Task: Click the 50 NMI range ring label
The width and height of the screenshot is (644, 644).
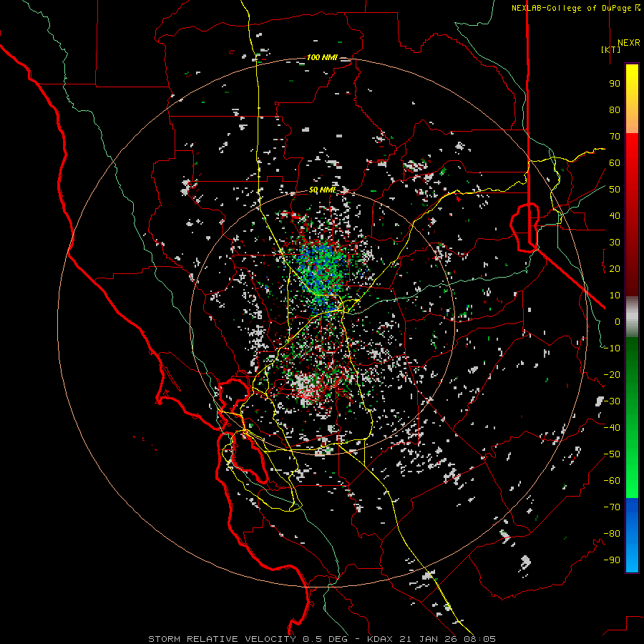Action: tap(322, 190)
